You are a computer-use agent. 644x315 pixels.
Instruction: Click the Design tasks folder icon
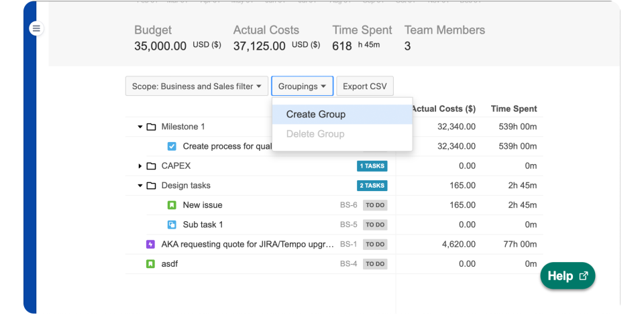(x=151, y=186)
